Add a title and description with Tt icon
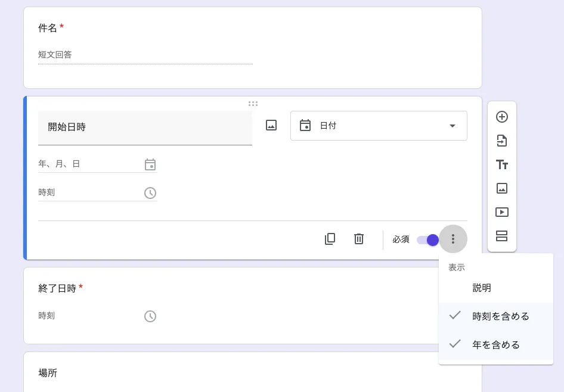The width and height of the screenshot is (564, 392). [502, 164]
